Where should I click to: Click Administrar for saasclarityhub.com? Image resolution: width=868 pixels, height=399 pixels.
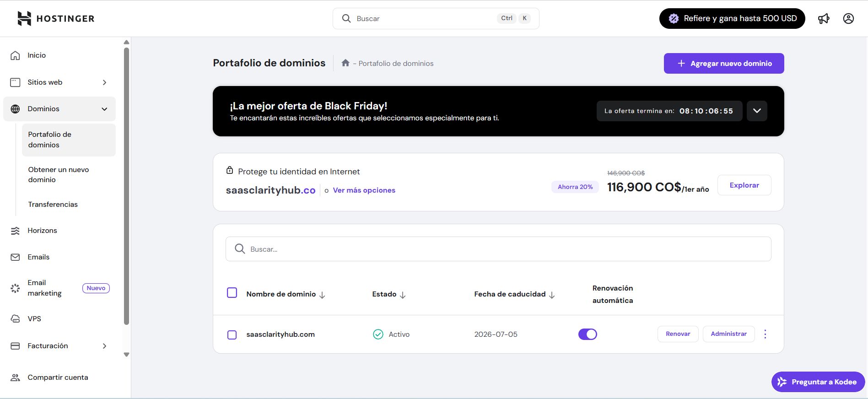[728, 334]
